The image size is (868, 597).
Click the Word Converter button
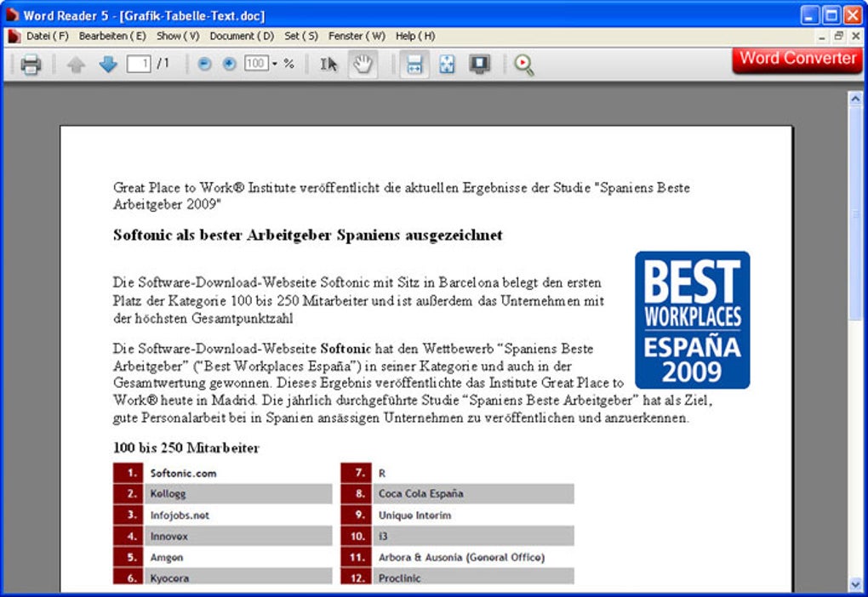797,60
